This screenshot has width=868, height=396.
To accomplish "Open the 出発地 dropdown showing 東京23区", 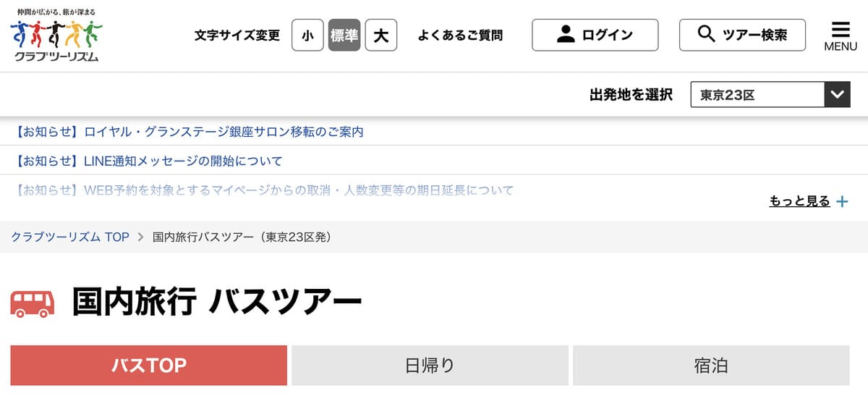I will [757, 95].
